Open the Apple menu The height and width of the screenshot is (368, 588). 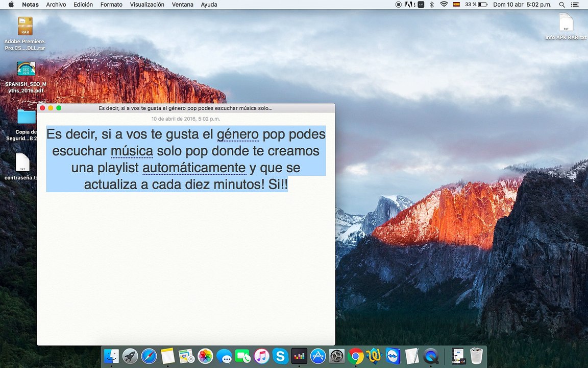click(11, 5)
